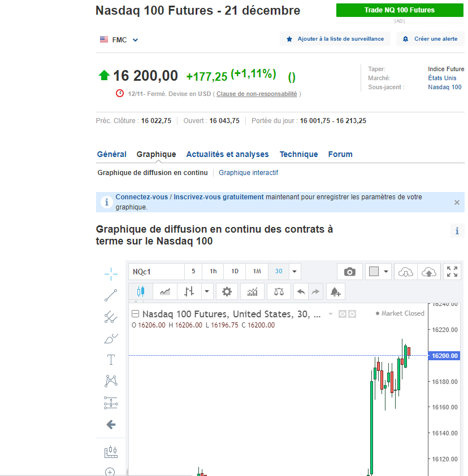The width and height of the screenshot is (468, 476).
Task: Click the NQc1 symbol input field
Action: click(x=157, y=272)
